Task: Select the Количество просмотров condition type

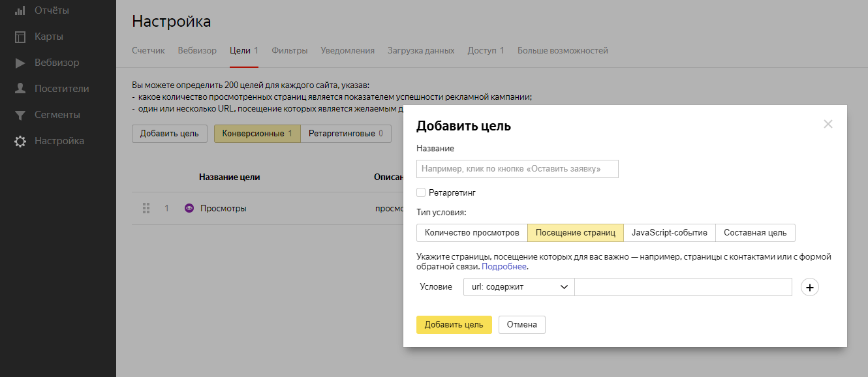Action: click(x=472, y=233)
